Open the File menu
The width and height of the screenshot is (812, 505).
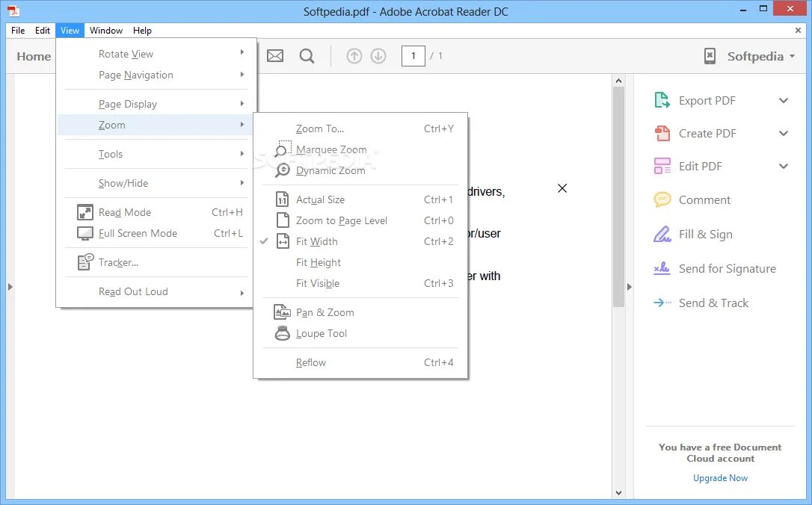pyautogui.click(x=18, y=31)
